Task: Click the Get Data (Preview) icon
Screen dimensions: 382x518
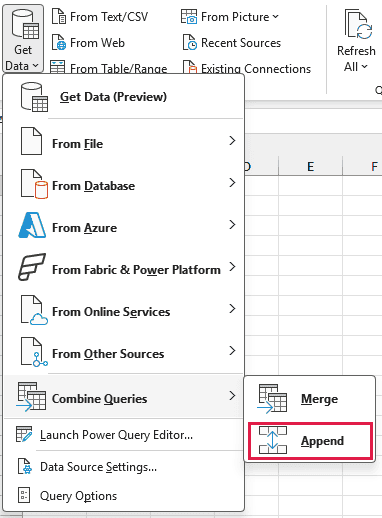Action: (34, 97)
